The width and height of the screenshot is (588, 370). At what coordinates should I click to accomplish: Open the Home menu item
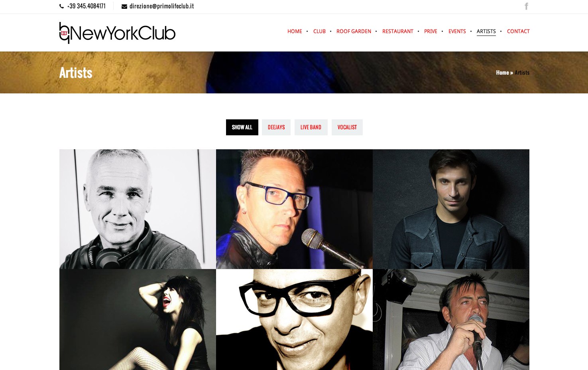pyautogui.click(x=295, y=31)
